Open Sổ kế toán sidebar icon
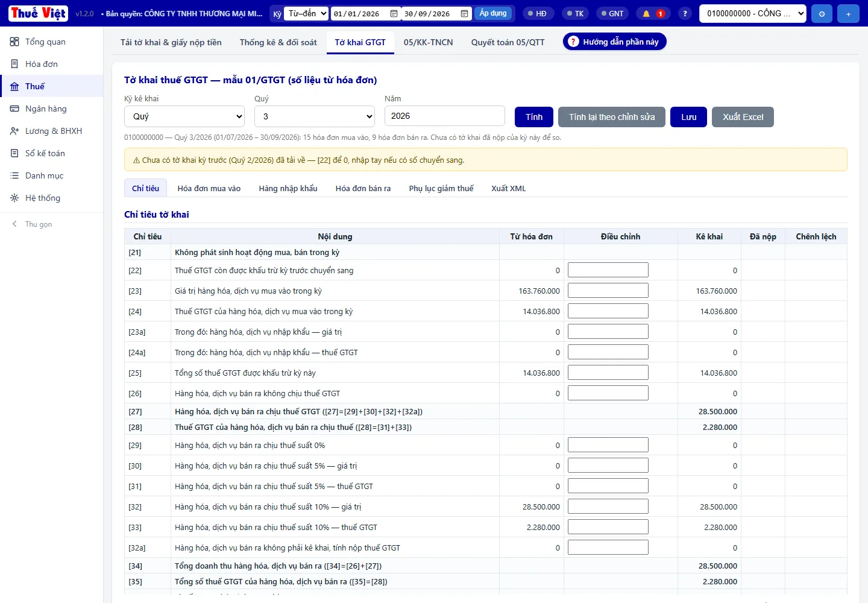 pyautogui.click(x=14, y=153)
